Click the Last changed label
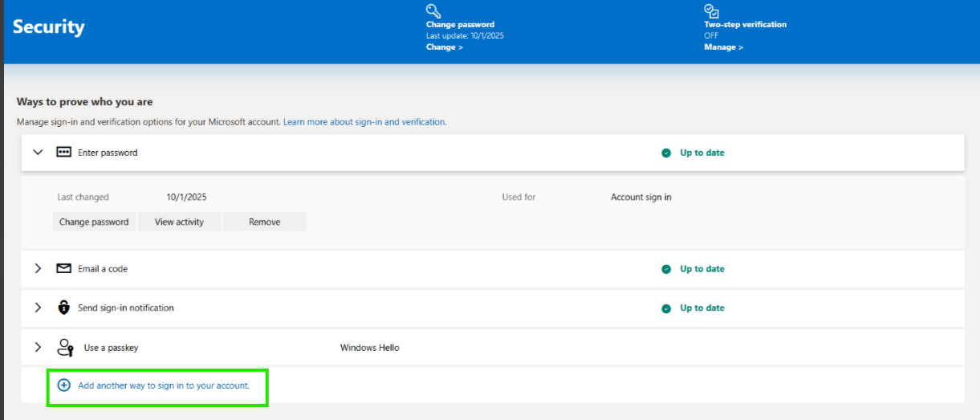Image resolution: width=980 pixels, height=420 pixels. pos(83,197)
